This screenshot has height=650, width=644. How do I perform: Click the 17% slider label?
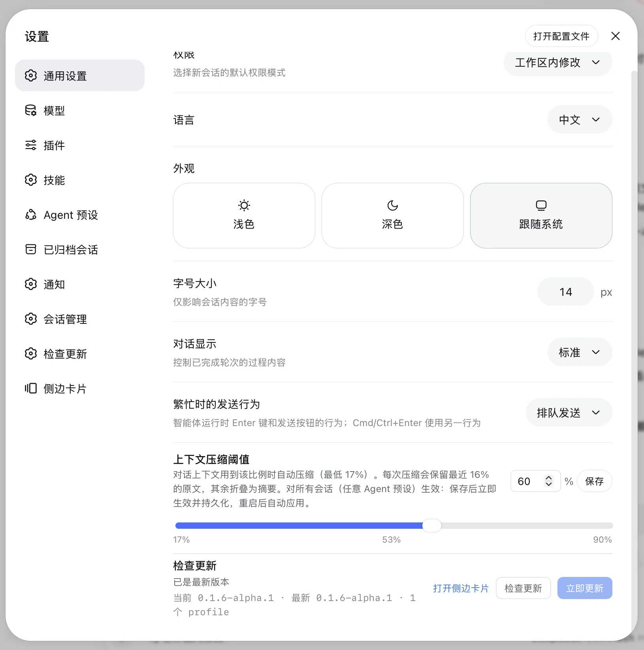[x=181, y=539]
